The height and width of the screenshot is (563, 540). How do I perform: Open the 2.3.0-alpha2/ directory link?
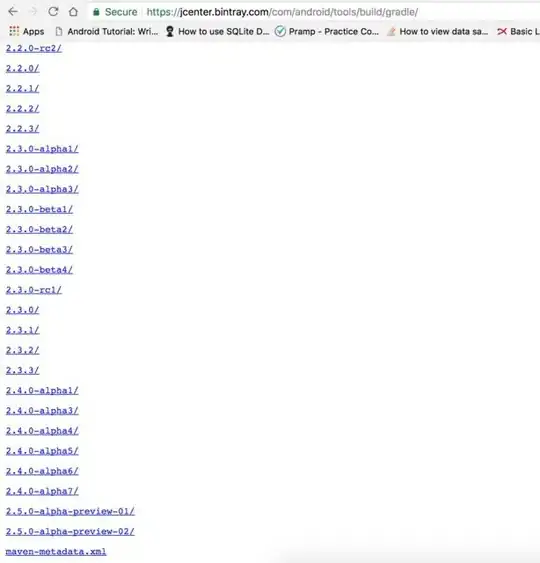tap(42, 169)
